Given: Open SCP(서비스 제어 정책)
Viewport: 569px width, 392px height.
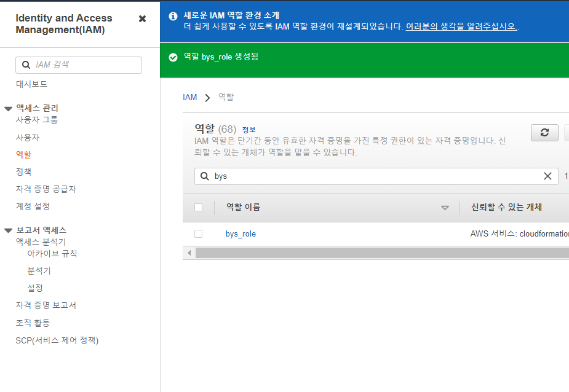Looking at the screenshot, I should point(57,340).
